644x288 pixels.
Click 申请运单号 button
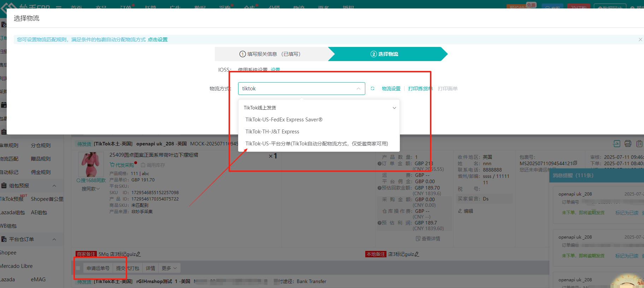98,268
